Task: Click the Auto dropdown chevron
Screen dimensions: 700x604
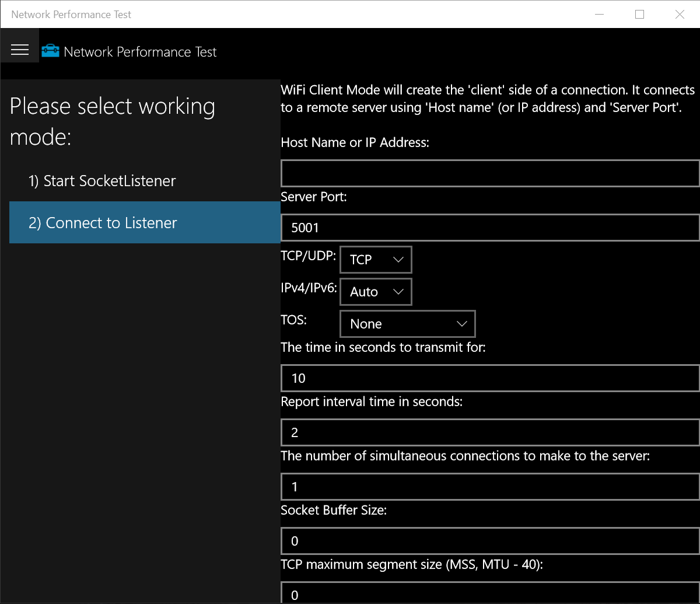Action: click(400, 291)
